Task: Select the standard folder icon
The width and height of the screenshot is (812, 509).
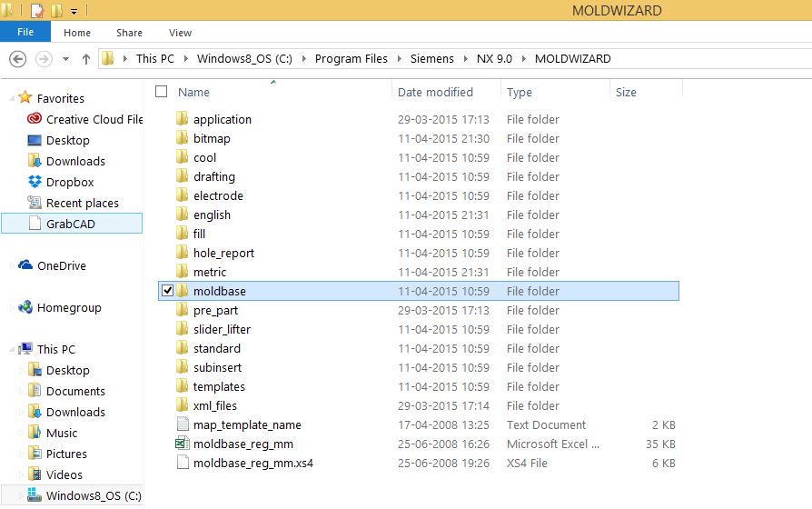Action: coord(183,348)
